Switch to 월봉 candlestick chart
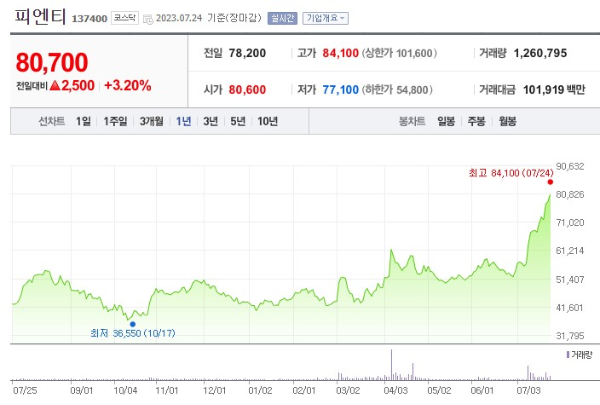This screenshot has width=600, height=405. coord(507,121)
